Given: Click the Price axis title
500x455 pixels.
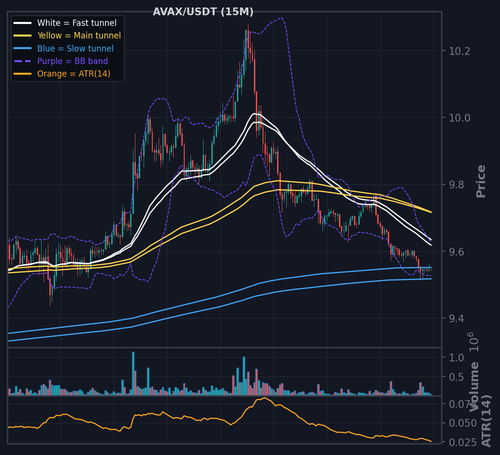Looking at the screenshot, I should tap(481, 182).
